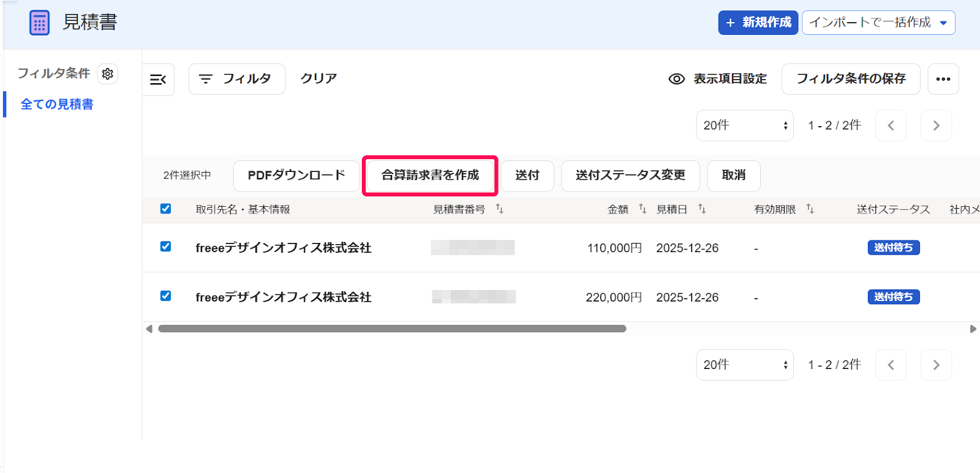This screenshot has height=473, width=980.
Task: Click クリア to reset filters
Action: 318,79
